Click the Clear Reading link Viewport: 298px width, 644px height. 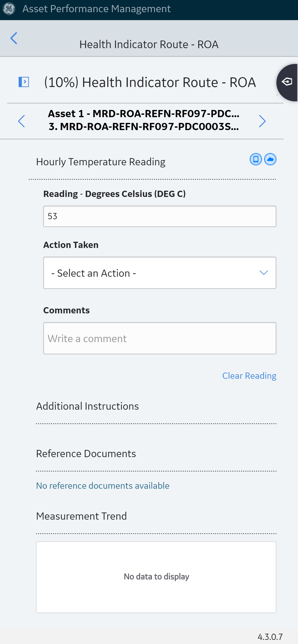coord(249,376)
